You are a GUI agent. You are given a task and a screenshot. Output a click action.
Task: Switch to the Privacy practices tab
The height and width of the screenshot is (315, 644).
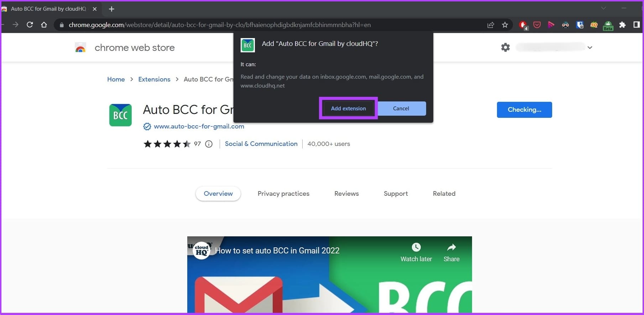click(283, 194)
